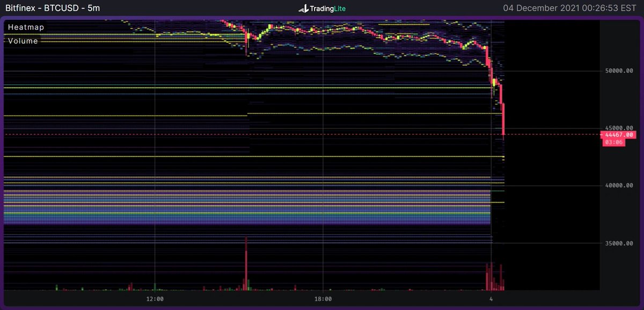This screenshot has width=644, height=310.
Task: Click the chart title bar menu
Action: (54, 8)
